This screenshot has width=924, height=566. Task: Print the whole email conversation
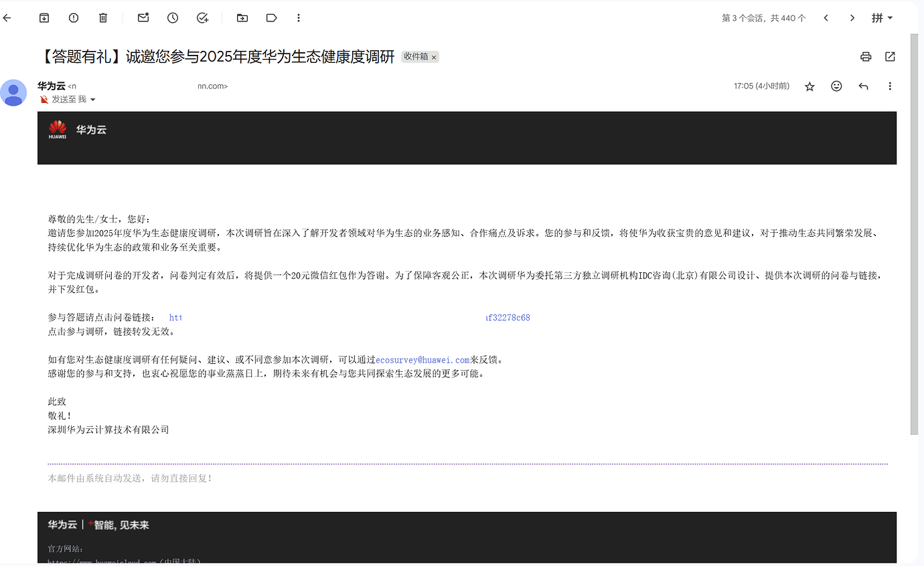point(866,57)
